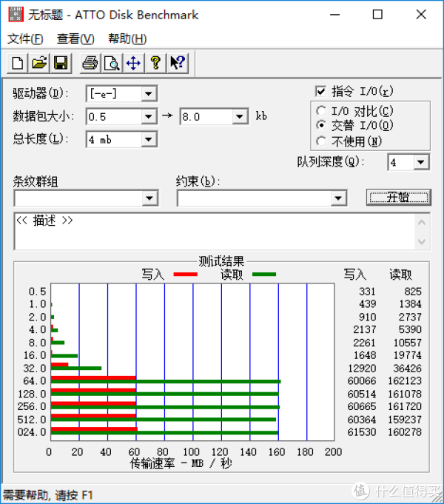
Task: Click the green read bar for 128.0
Action: pos(164,394)
